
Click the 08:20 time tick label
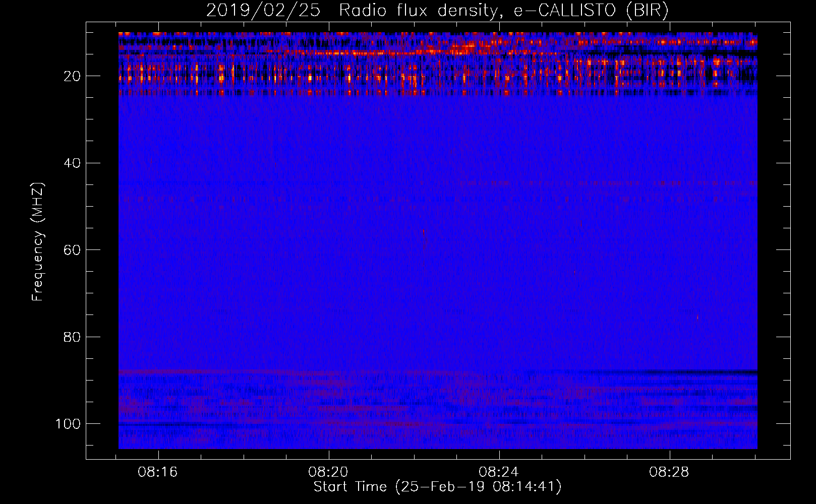tap(329, 472)
